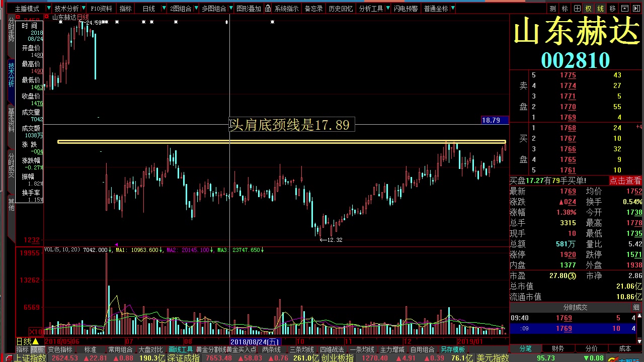Click the 测 measure icon
This screenshot has height=362, width=644.
tap(552, 9)
